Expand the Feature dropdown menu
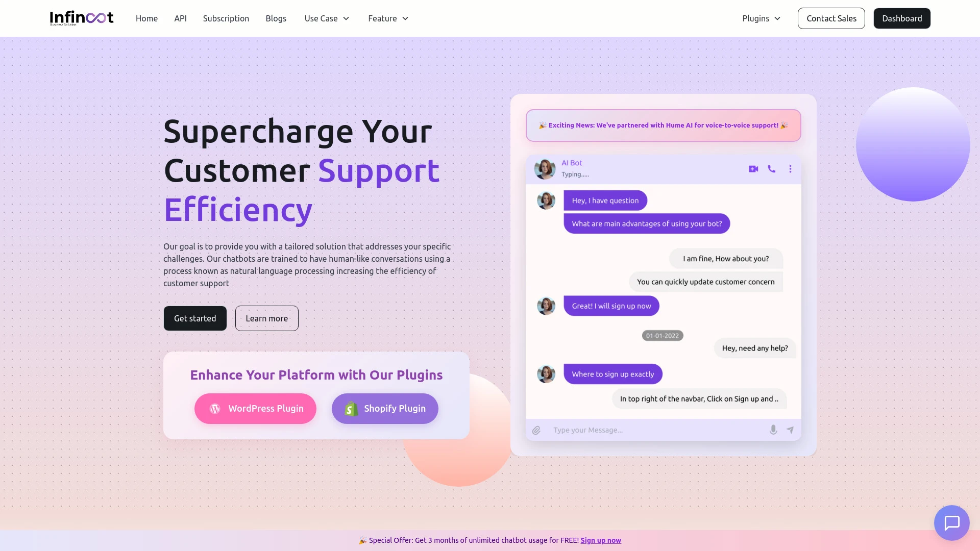Image resolution: width=980 pixels, height=551 pixels. pyautogui.click(x=389, y=18)
